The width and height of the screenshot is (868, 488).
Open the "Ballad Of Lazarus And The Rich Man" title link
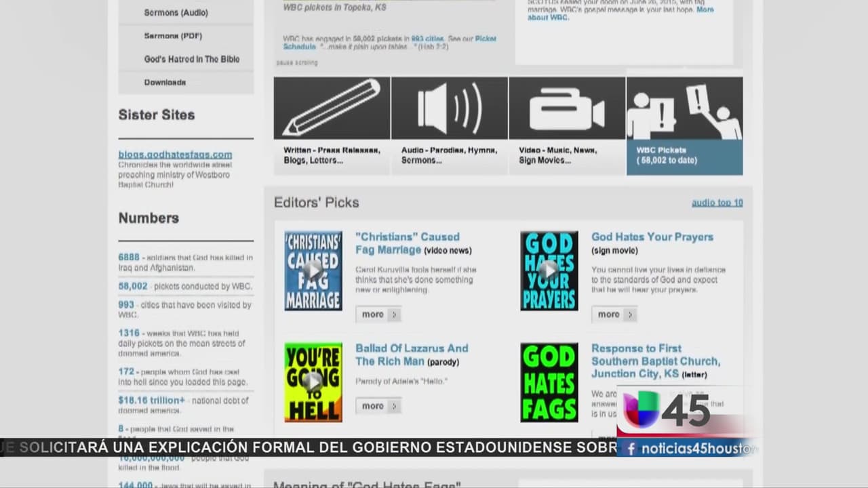(x=411, y=354)
